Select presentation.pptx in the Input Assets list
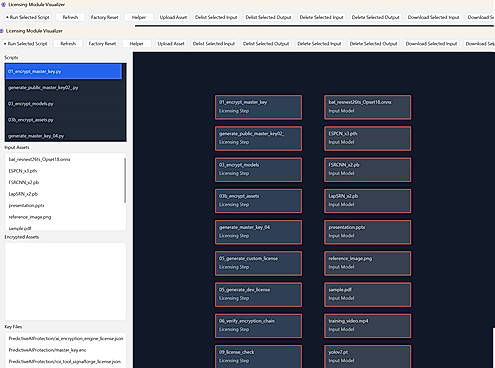Image resolution: width=495 pixels, height=368 pixels. click(x=64, y=205)
